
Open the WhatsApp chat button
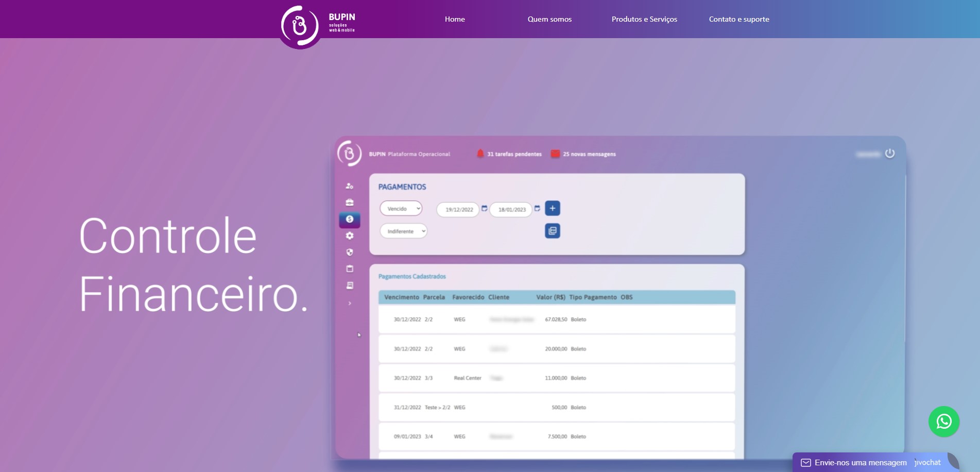point(943,422)
